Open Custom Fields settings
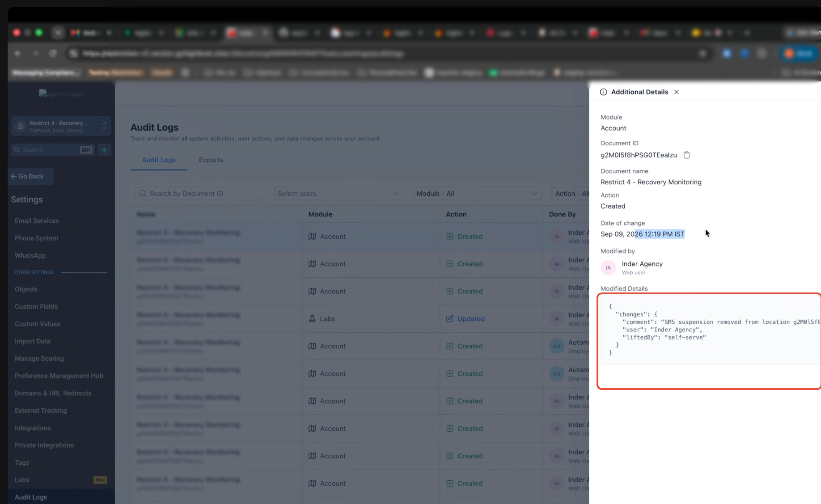Screen dimensions: 821x504 click(x=36, y=307)
